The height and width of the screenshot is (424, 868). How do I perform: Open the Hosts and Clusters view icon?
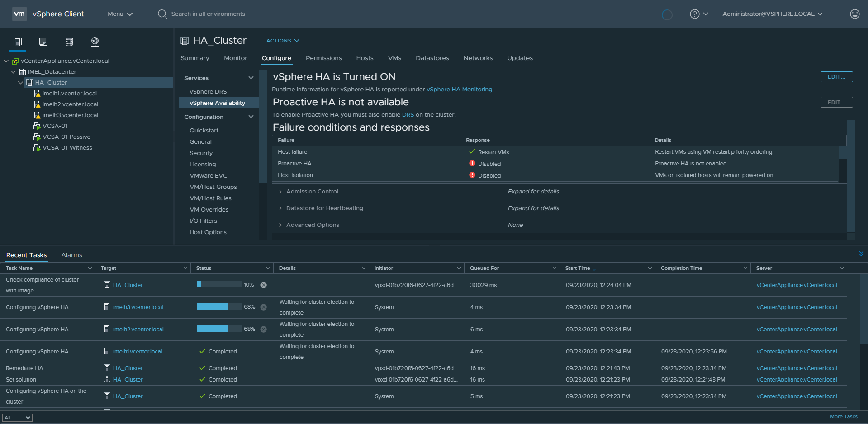17,42
